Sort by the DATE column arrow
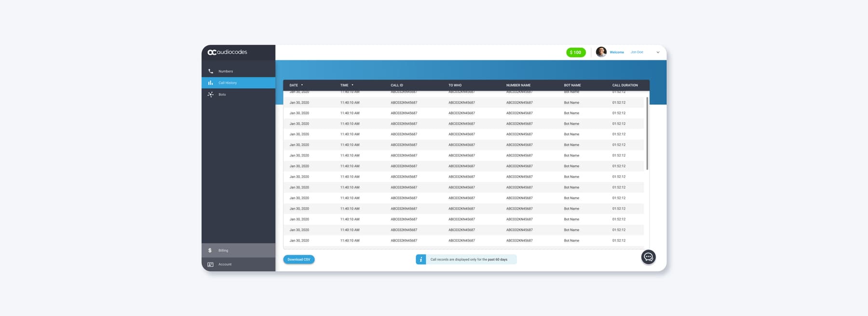This screenshot has height=316, width=868. coord(302,85)
